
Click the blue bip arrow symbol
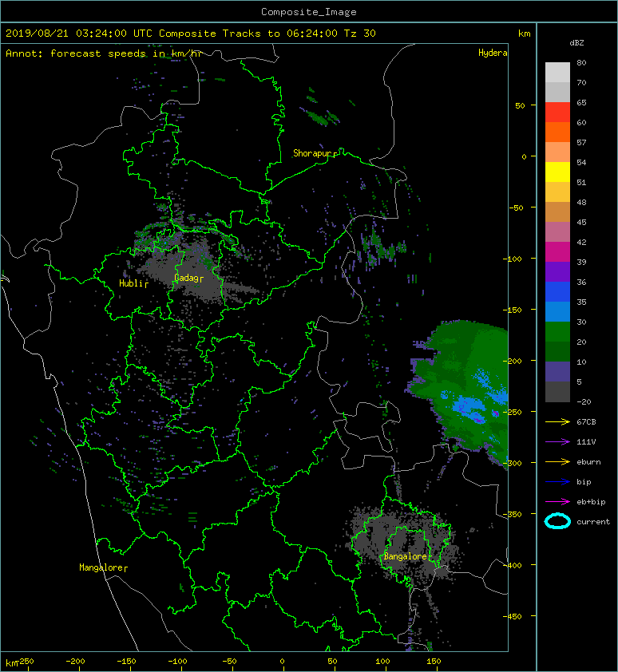557,482
